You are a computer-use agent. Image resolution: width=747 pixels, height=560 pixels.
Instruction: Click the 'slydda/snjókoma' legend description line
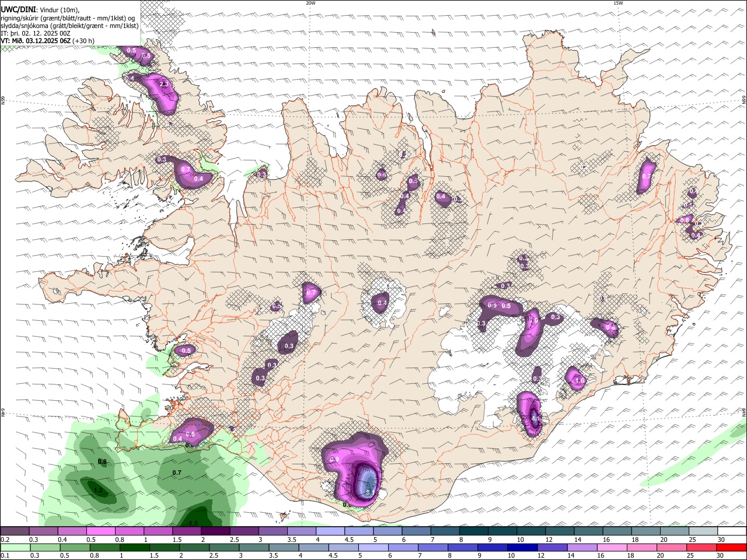69,26
